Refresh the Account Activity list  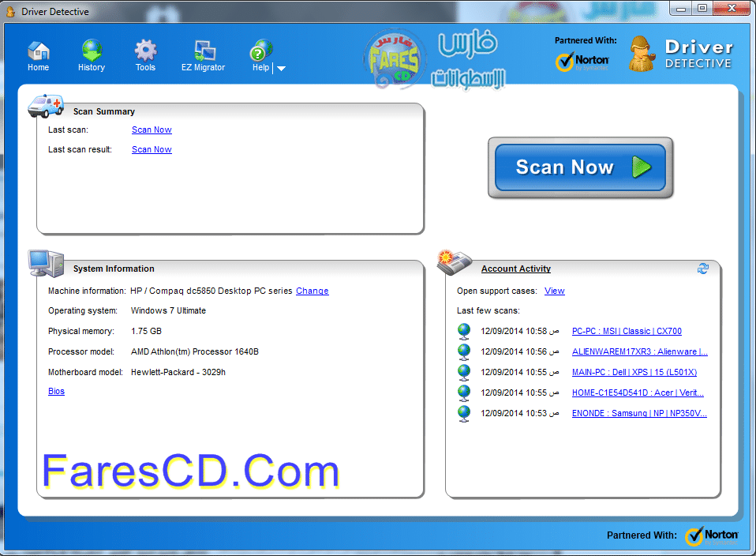703,269
